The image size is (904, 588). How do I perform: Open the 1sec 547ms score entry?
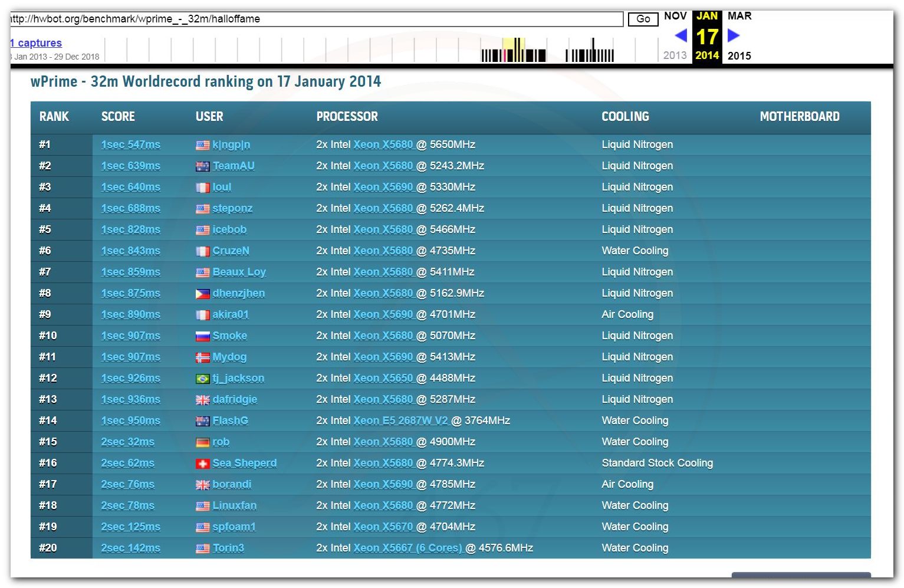(x=130, y=144)
